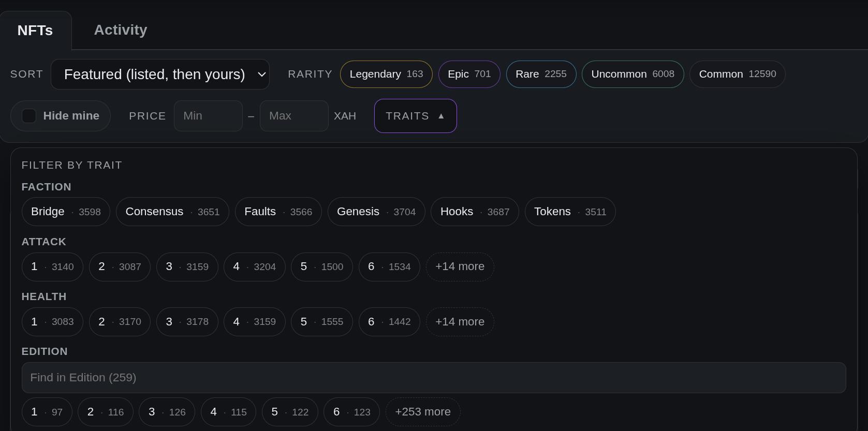Focus the Find in Edition search box
868x431 pixels.
click(434, 378)
